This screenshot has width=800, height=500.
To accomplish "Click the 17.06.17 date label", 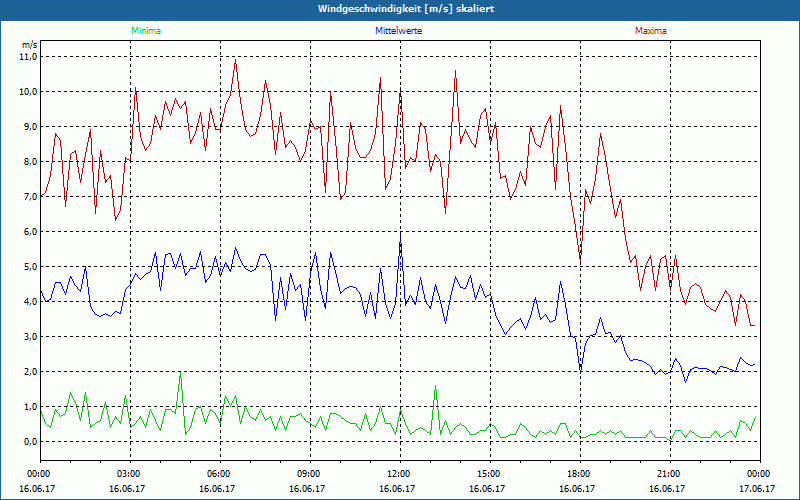I will (x=757, y=488).
